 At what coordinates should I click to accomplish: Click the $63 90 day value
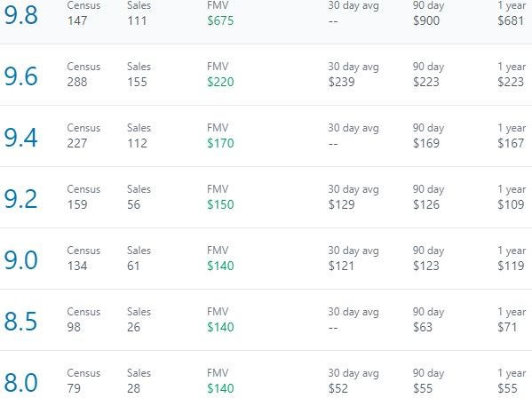pos(423,327)
